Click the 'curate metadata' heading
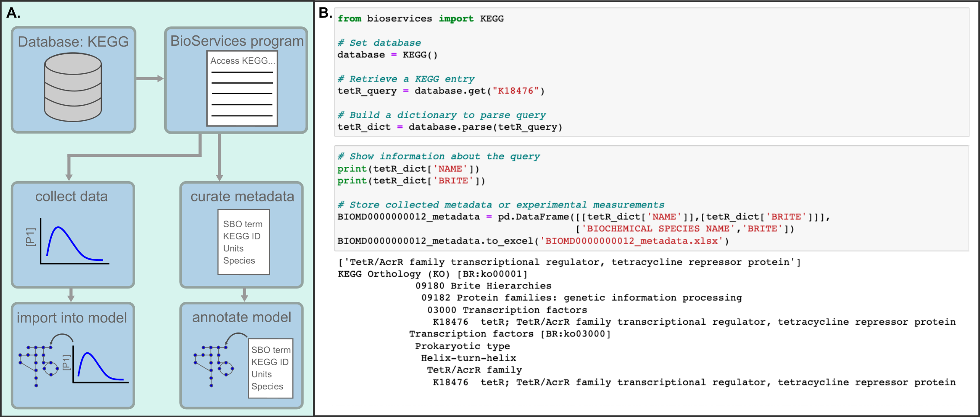The width and height of the screenshot is (980, 417). (x=242, y=196)
